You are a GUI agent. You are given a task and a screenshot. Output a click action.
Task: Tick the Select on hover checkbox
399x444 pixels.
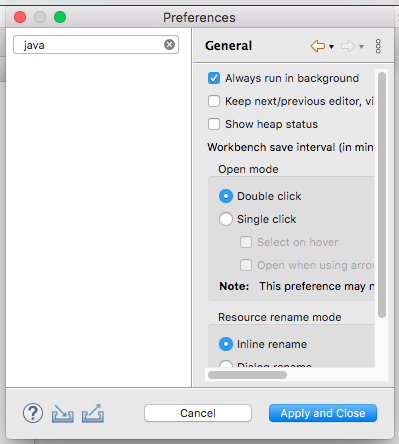click(x=246, y=242)
